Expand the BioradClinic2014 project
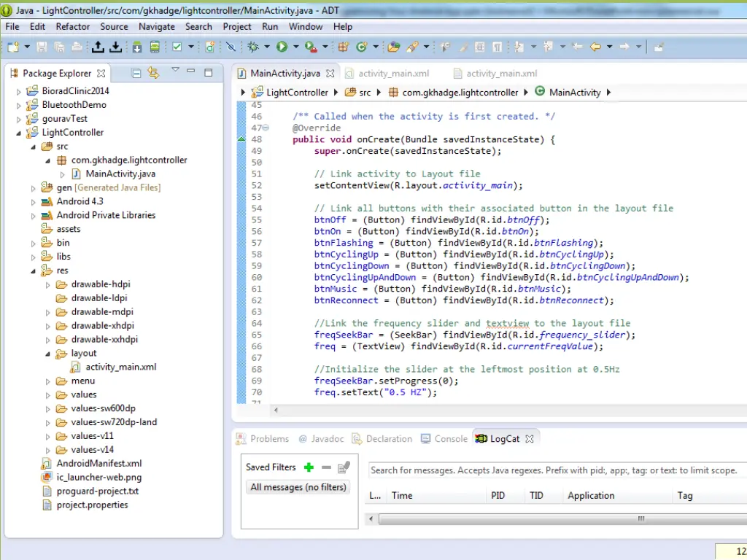The height and width of the screenshot is (560, 747). (x=18, y=91)
